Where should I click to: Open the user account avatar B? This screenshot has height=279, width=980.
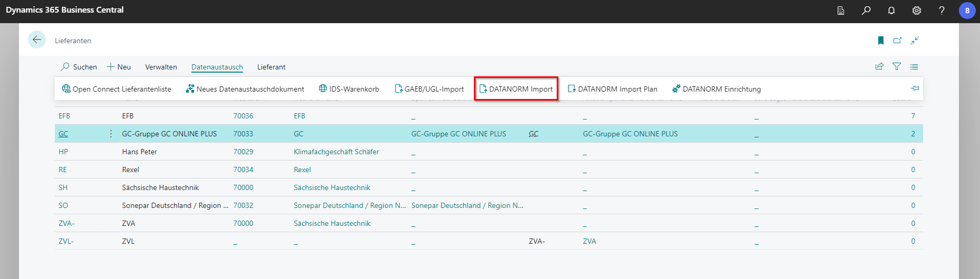point(967,11)
